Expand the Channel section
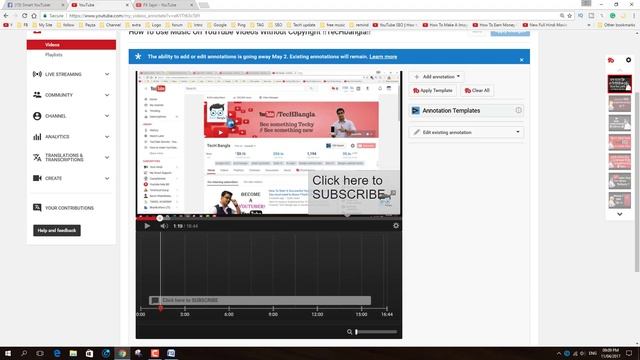Viewport: 640px width, 360px height. pyautogui.click(x=107, y=116)
